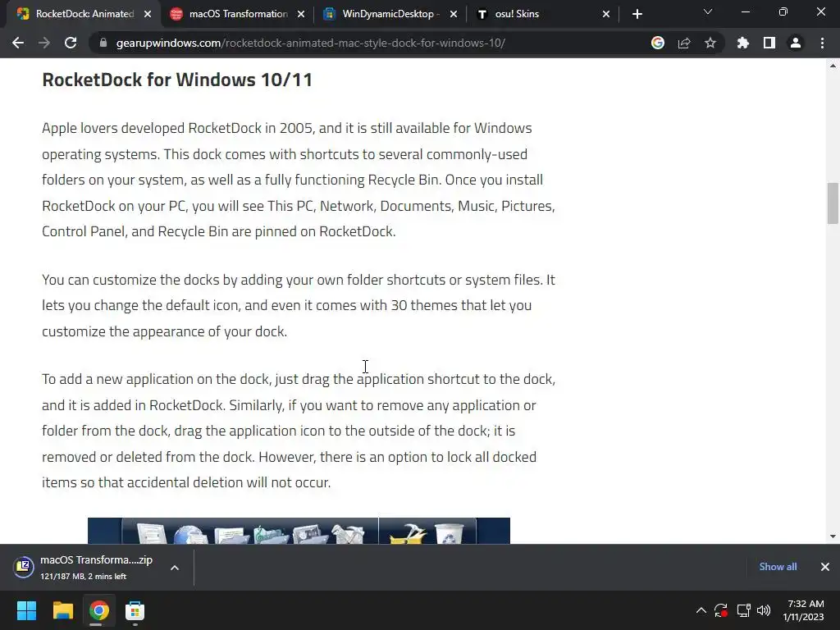This screenshot has width=840, height=630.
Task: Click Show all downloads
Action: (778, 567)
